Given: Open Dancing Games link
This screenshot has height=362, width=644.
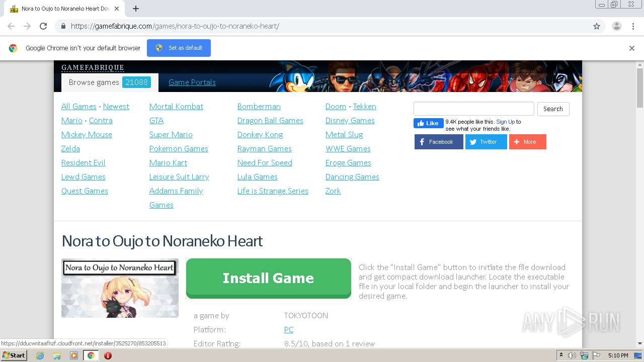Looking at the screenshot, I should click(352, 177).
